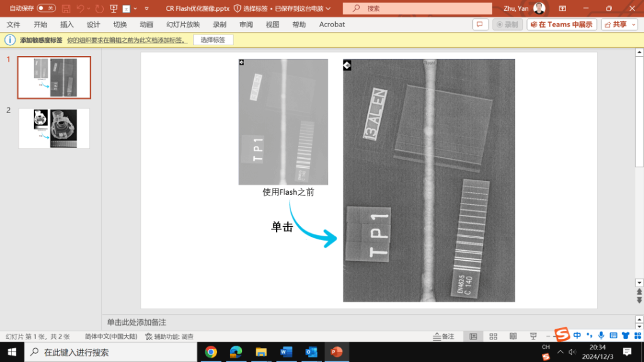Select slide 2 thumbnail in the panel
The image size is (644, 362).
click(53, 128)
